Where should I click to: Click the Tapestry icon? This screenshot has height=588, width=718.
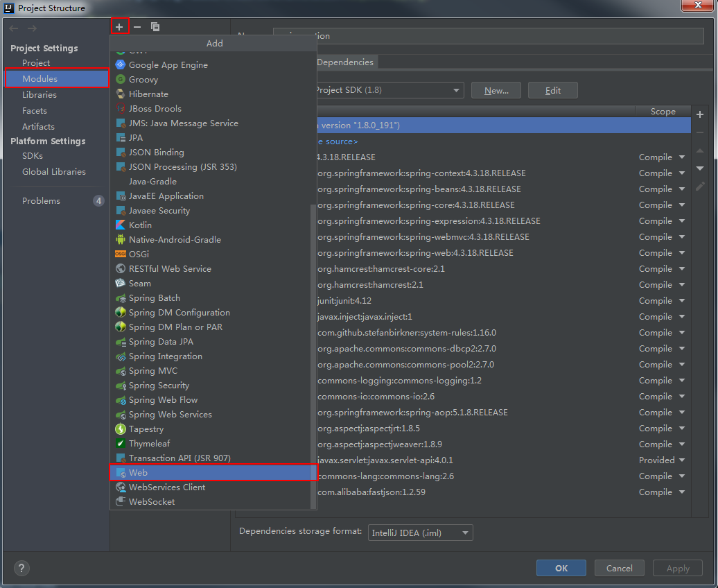[x=121, y=429]
